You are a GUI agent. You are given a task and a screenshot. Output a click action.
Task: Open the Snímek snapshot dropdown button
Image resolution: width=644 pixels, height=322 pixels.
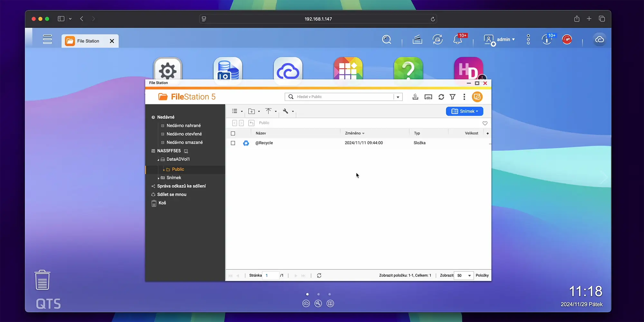464,111
